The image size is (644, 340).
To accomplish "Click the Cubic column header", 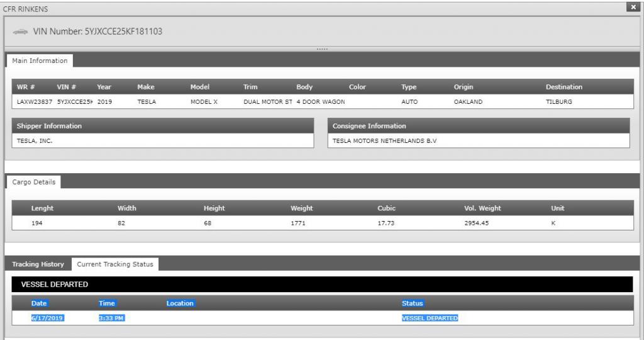I will (387, 208).
